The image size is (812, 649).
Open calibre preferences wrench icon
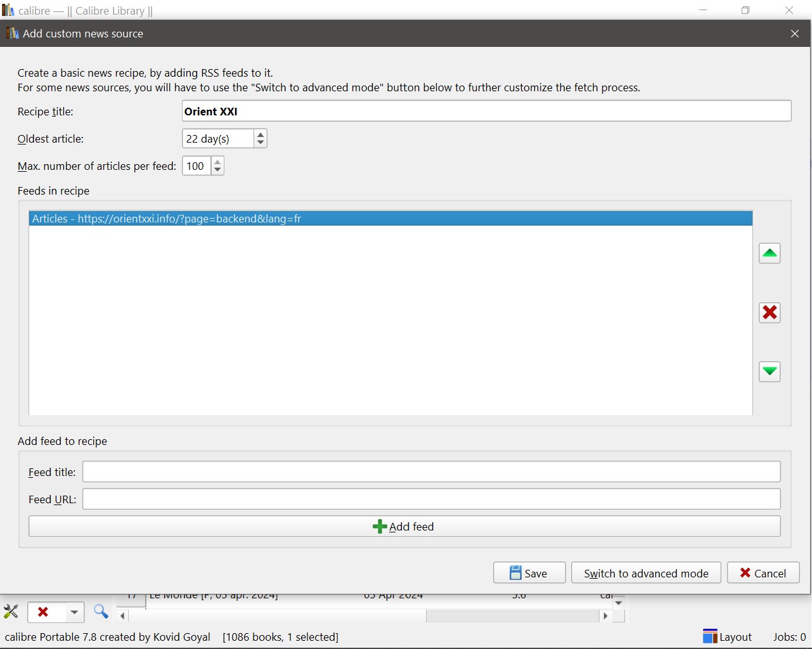point(11,612)
